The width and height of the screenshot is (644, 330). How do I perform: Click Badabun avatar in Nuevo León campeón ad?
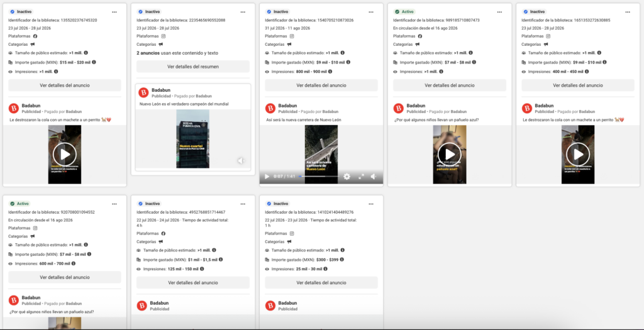pyautogui.click(x=143, y=93)
